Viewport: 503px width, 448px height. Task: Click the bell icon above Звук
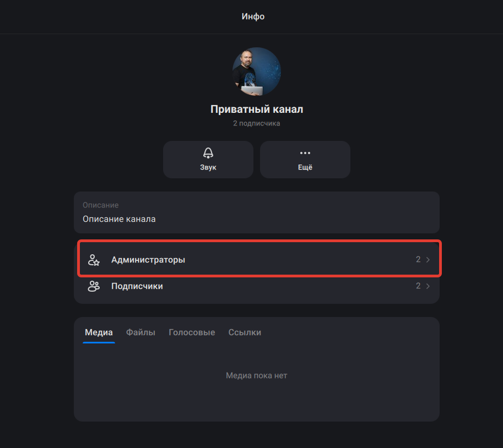click(x=208, y=152)
